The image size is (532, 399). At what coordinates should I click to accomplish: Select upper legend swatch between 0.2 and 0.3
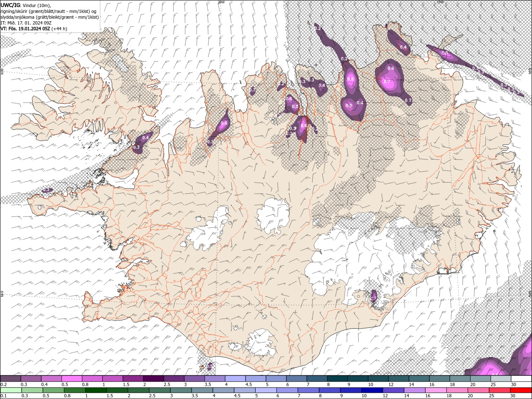(10, 378)
